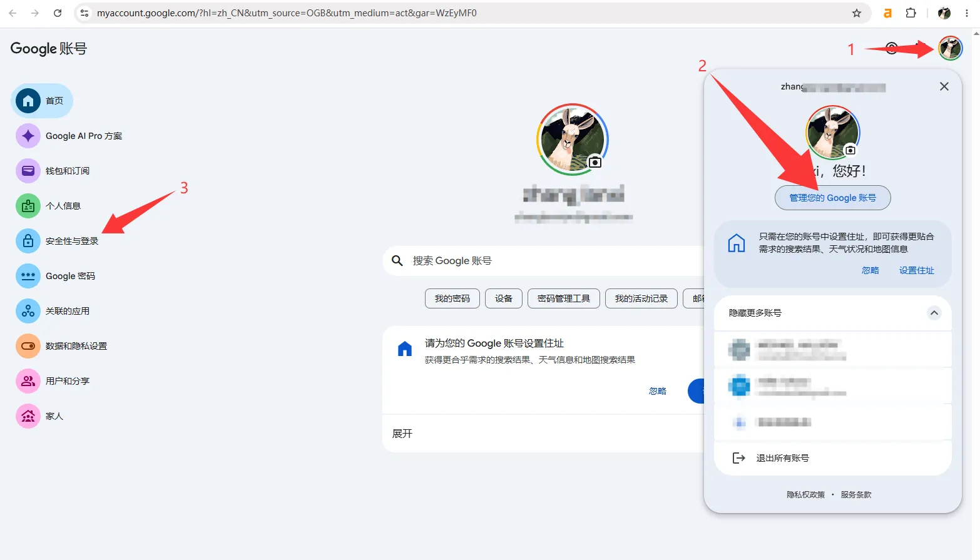
Task: Open 服务条款 link
Action: click(856, 494)
